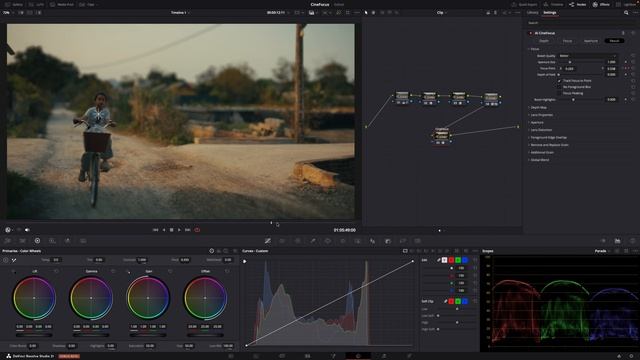Switch to the Library tab

(532, 13)
